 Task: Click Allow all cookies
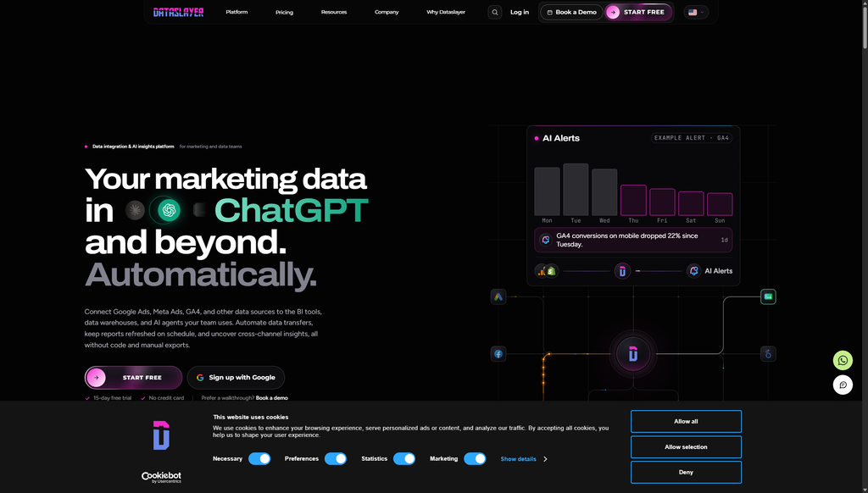(x=686, y=422)
